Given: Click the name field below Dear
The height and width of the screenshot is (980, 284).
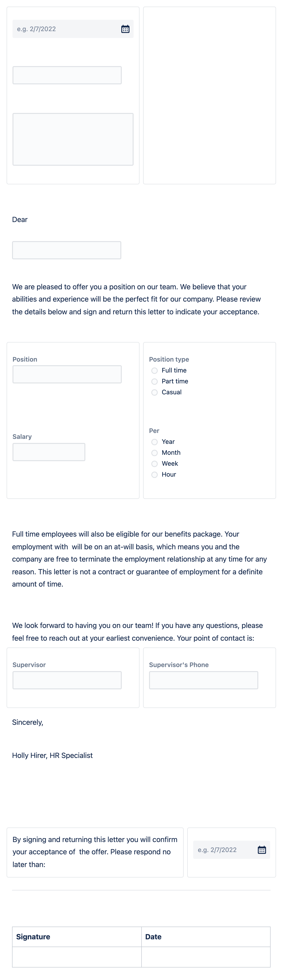Looking at the screenshot, I should [x=67, y=250].
